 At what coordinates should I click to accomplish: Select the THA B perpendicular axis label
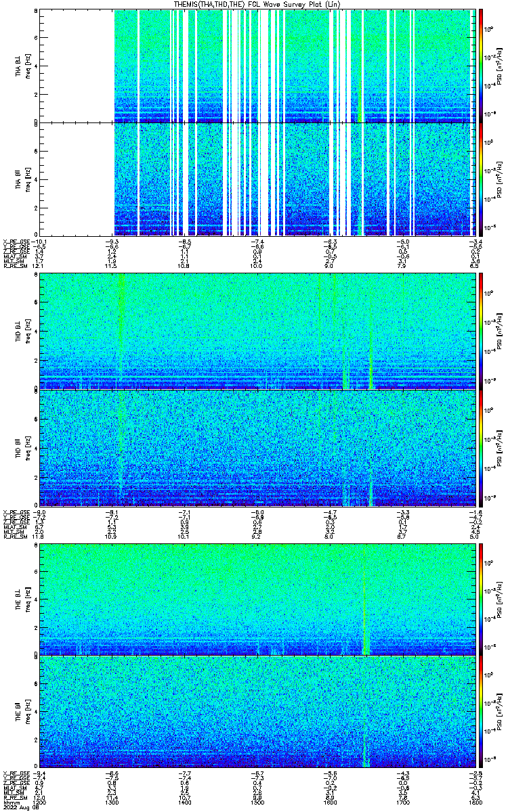(x=18, y=65)
